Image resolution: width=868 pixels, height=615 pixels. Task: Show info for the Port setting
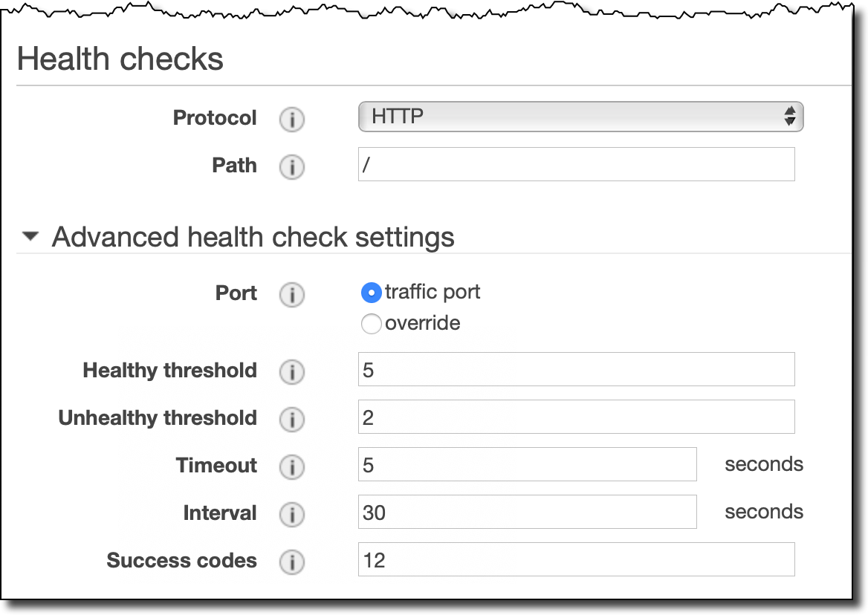pos(292,294)
